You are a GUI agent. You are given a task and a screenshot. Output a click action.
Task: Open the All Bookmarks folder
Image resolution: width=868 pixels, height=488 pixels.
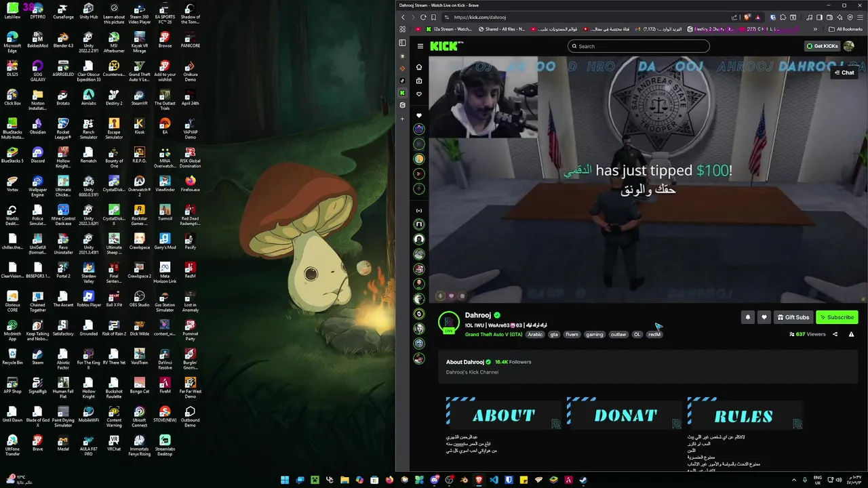tap(845, 29)
